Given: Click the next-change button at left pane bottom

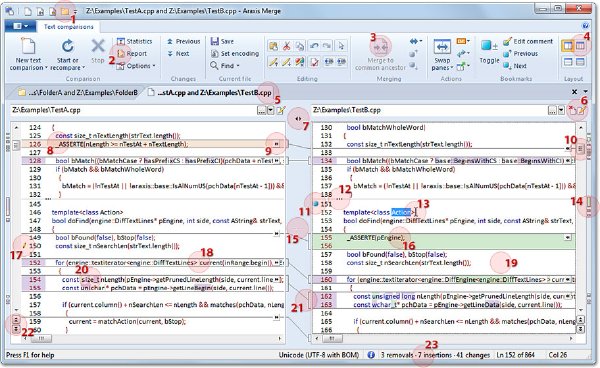Looking at the screenshot, I should click(x=16, y=329).
